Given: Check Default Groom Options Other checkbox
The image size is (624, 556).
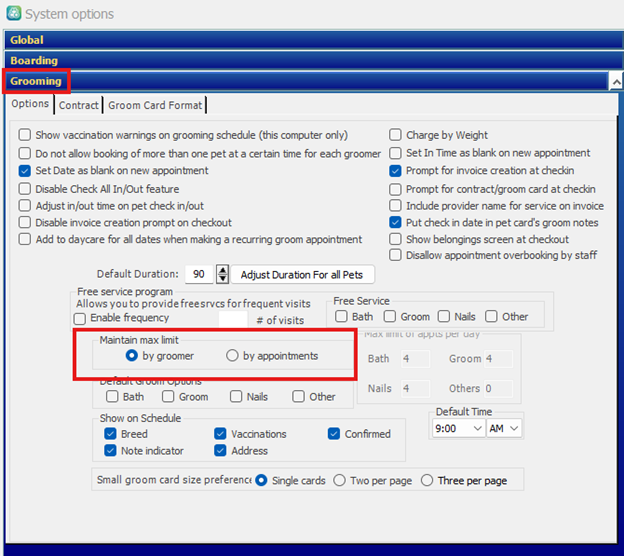Looking at the screenshot, I should tap(298, 396).
